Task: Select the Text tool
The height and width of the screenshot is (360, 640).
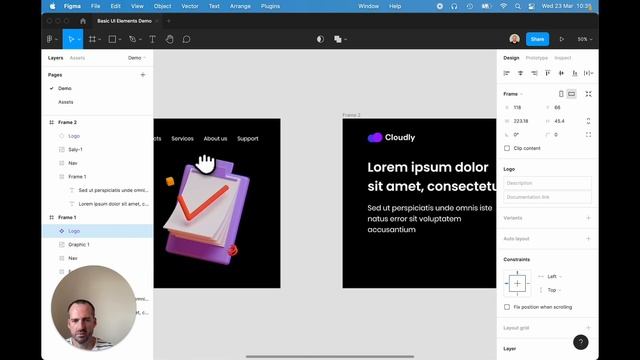Action: pos(152,39)
